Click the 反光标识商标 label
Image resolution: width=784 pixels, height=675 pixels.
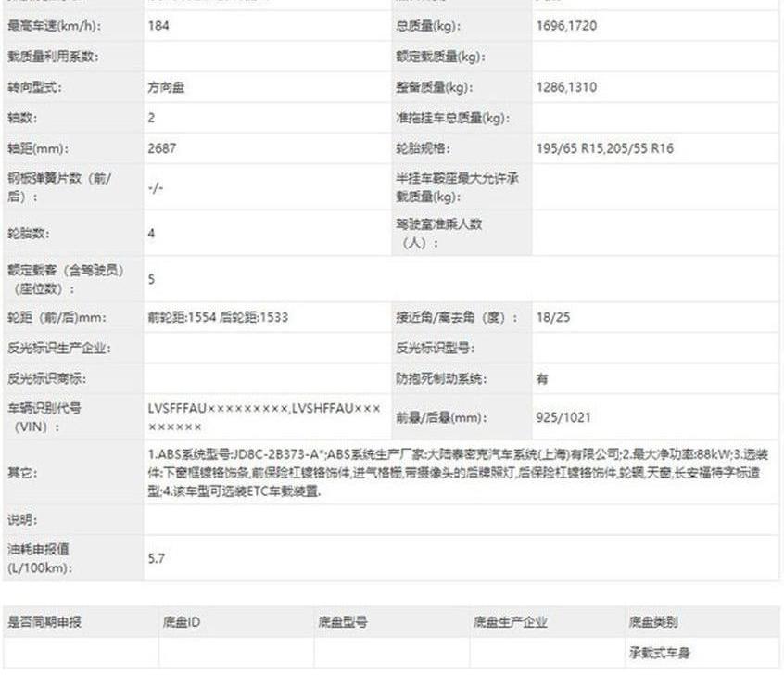(46, 379)
